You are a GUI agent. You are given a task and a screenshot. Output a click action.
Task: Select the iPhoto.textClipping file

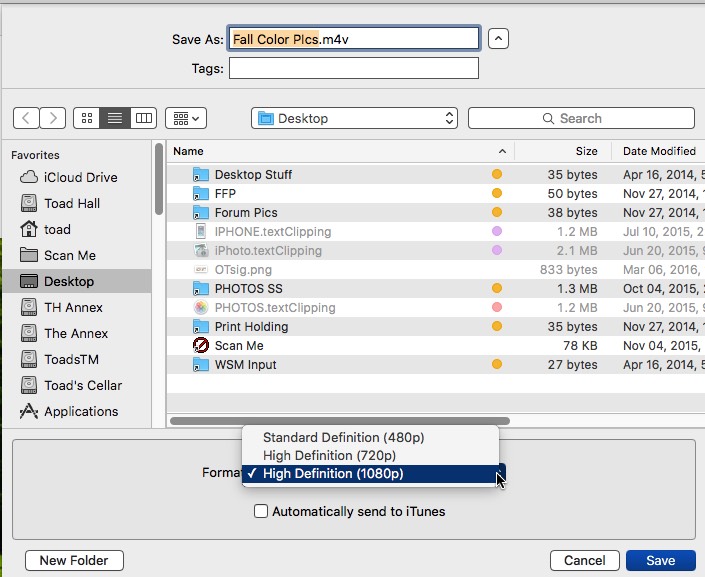point(436,250)
